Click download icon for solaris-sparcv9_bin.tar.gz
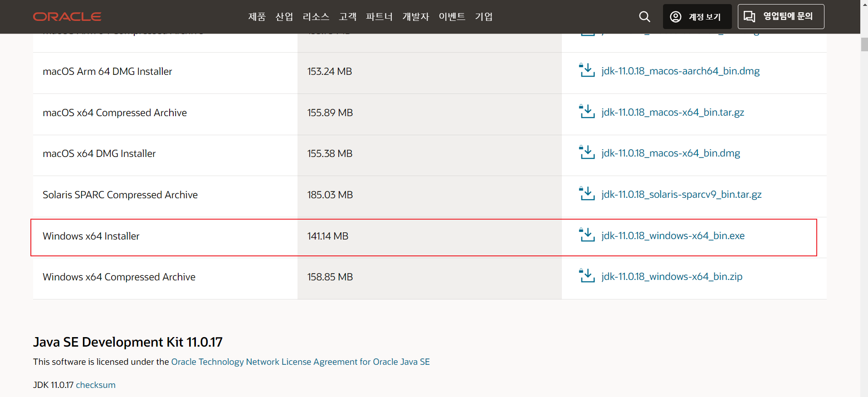Screen dimensions: 868x397 587,194
